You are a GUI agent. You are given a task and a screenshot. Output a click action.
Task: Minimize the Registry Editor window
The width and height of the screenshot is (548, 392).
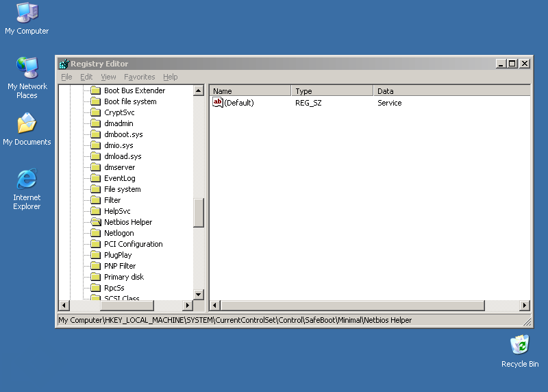click(501, 64)
